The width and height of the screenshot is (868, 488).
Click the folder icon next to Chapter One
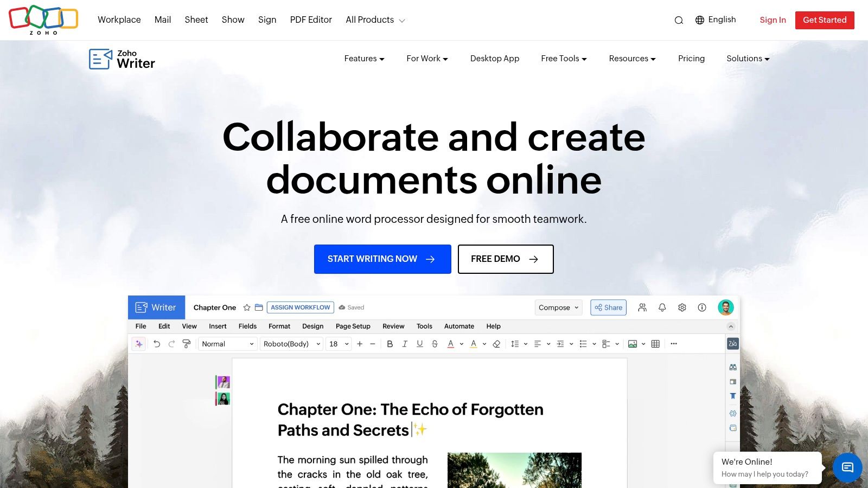coord(259,307)
